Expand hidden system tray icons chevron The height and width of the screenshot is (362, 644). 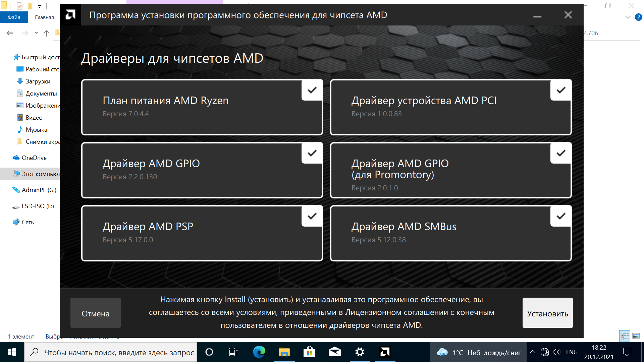click(x=533, y=352)
